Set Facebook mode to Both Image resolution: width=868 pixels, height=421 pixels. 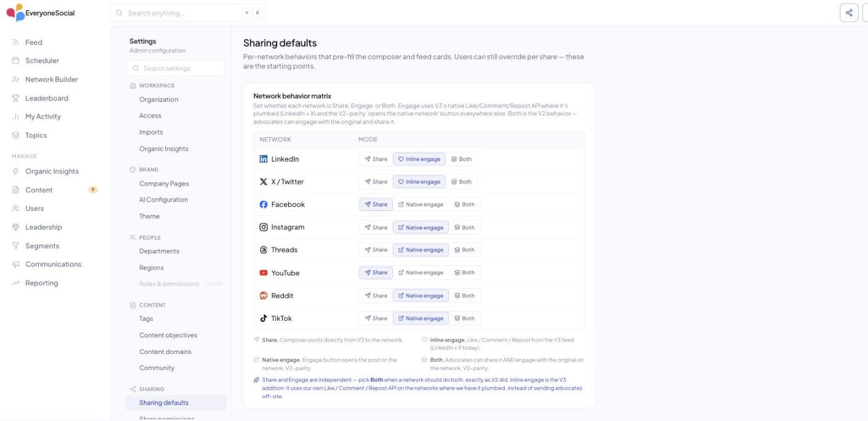pyautogui.click(x=465, y=205)
